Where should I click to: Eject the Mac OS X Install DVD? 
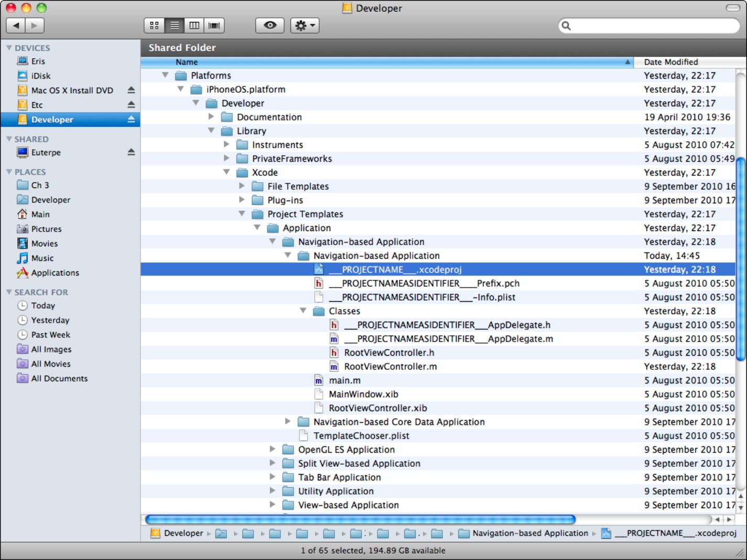131,90
